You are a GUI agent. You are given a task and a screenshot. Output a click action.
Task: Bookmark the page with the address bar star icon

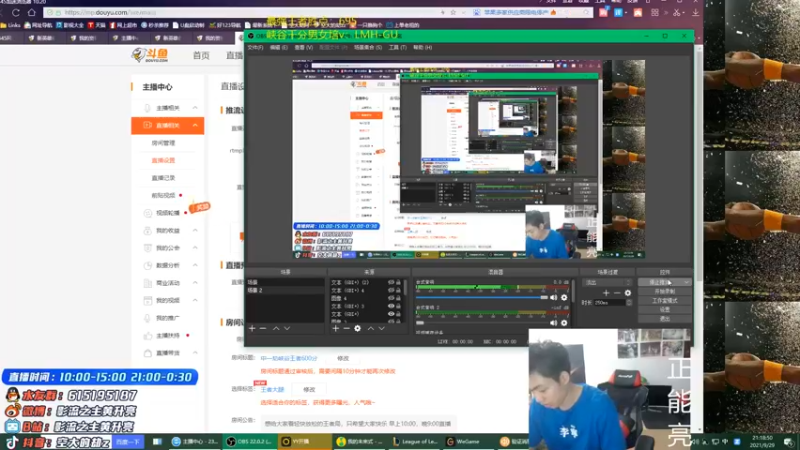(453, 12)
